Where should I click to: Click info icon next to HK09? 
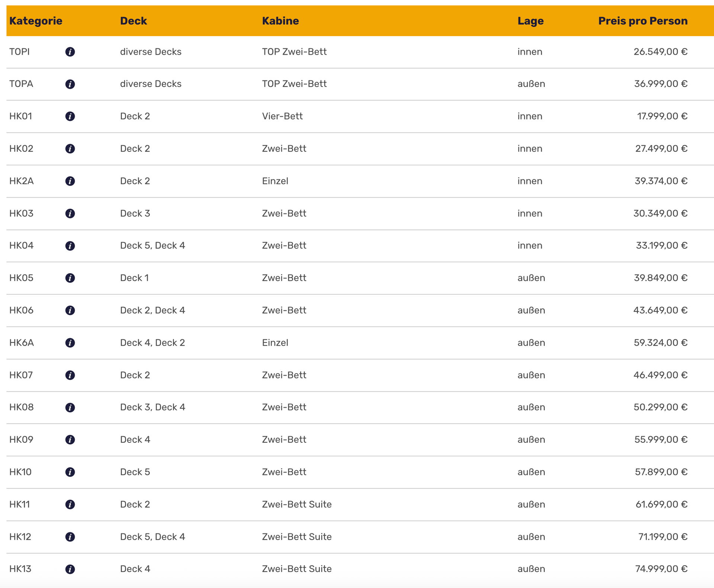pyautogui.click(x=70, y=440)
